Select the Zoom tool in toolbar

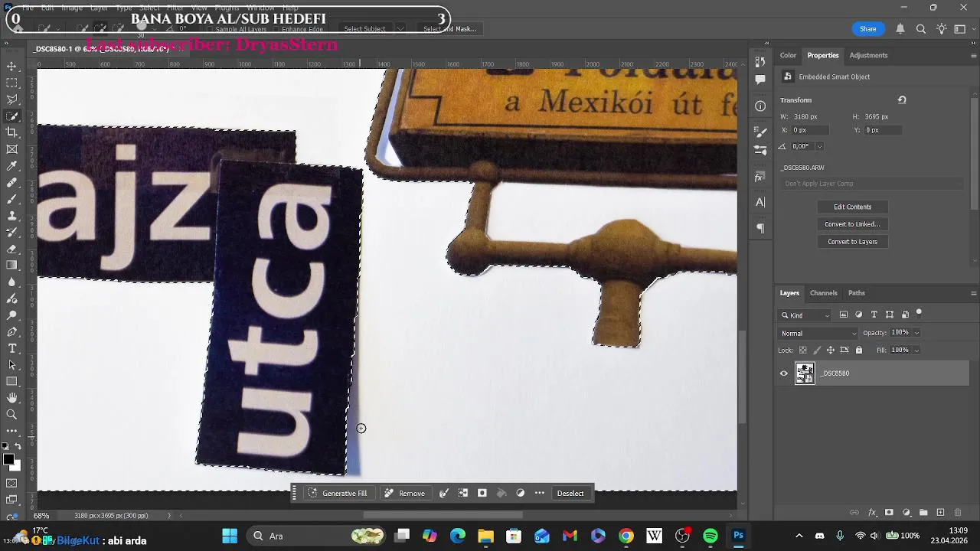(x=12, y=415)
